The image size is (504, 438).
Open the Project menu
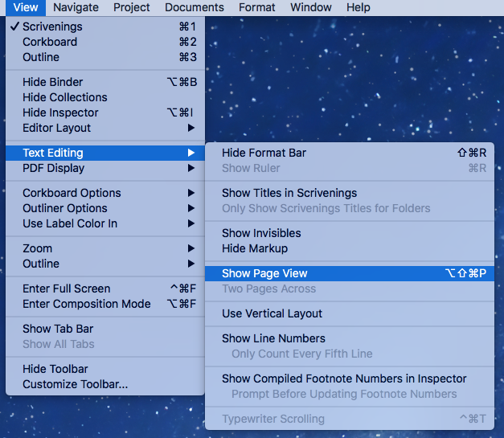(132, 7)
